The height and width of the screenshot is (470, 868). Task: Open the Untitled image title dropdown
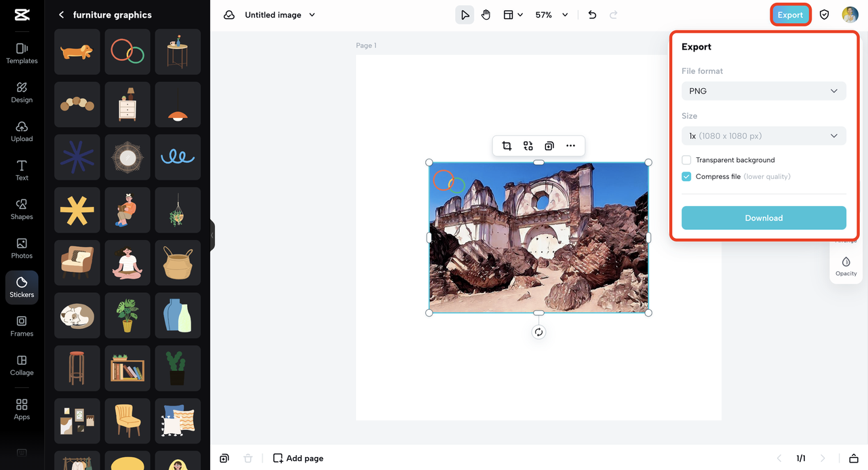[x=279, y=15]
